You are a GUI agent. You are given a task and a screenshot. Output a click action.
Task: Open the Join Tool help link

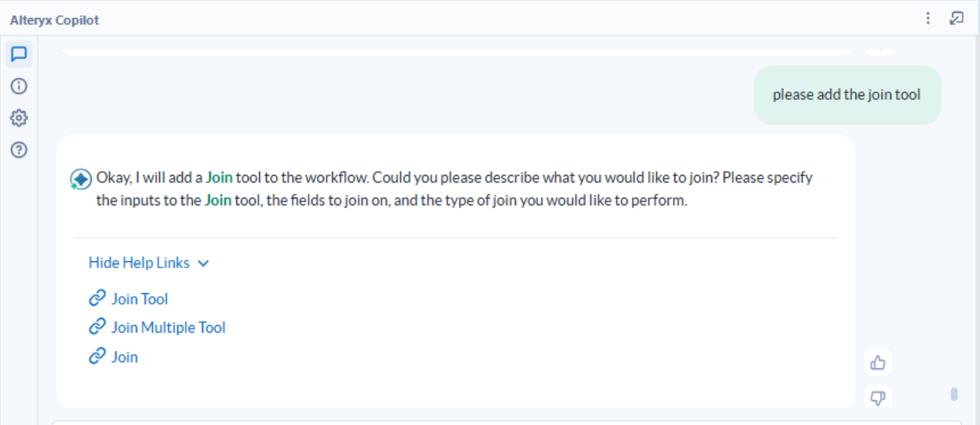139,299
